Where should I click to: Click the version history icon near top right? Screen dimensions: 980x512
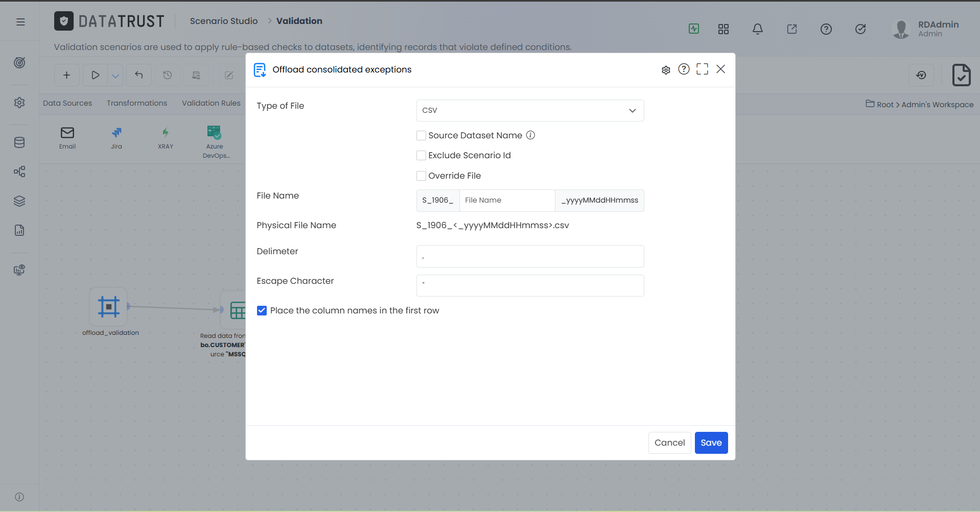921,75
